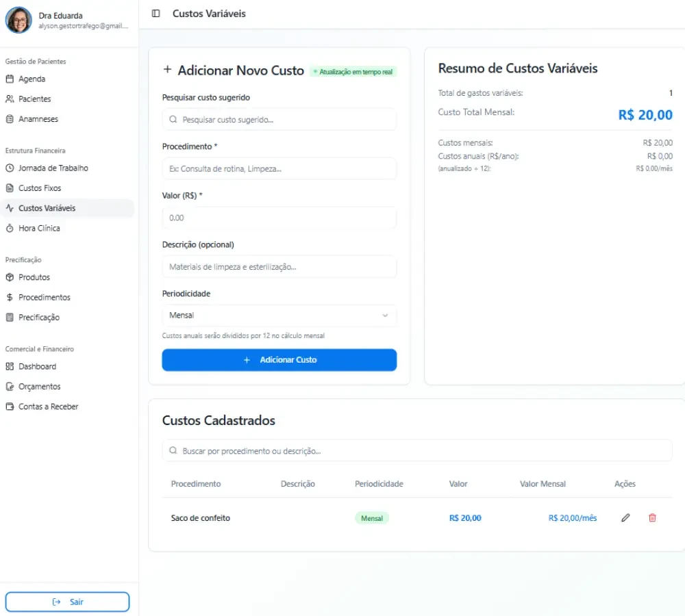This screenshot has width=685, height=616.
Task: Expand the Periodicidade Mensal dropdown
Action: click(x=279, y=316)
